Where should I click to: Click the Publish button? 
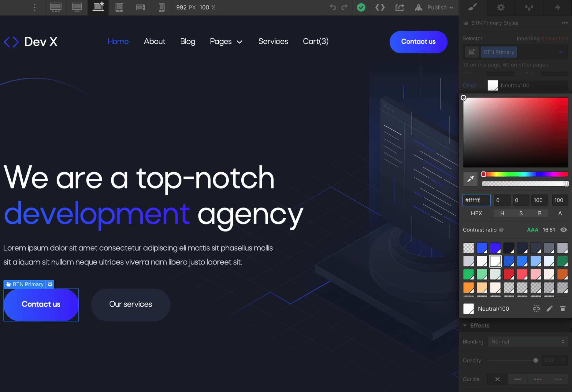point(437,7)
